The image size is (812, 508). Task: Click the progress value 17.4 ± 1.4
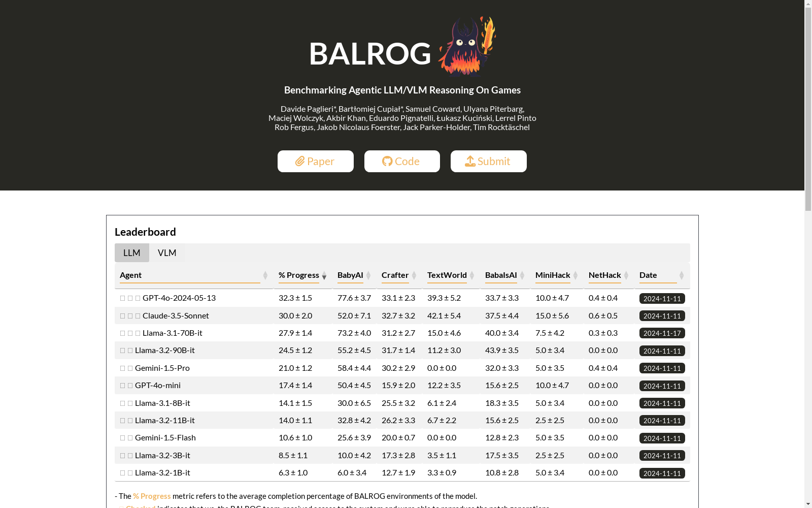pyautogui.click(x=295, y=385)
